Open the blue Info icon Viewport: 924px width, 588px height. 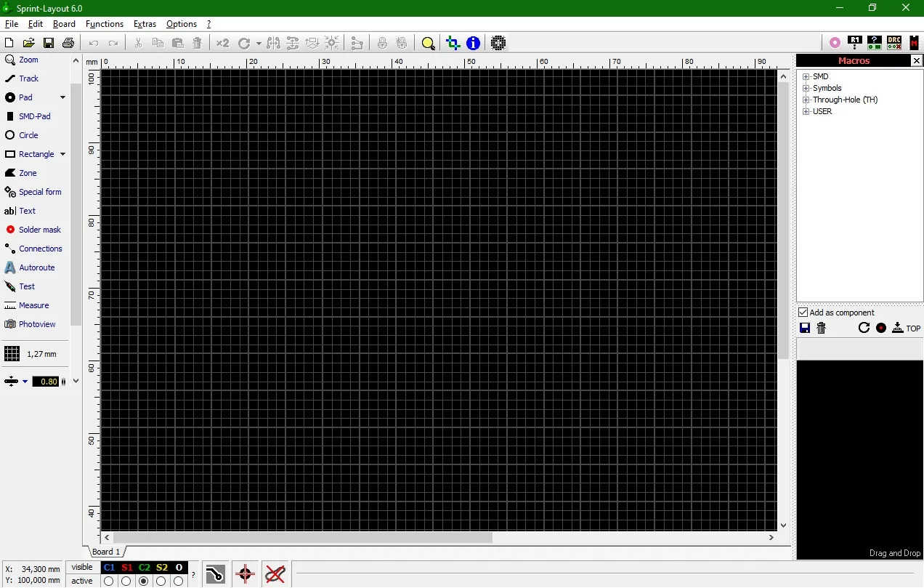(473, 44)
